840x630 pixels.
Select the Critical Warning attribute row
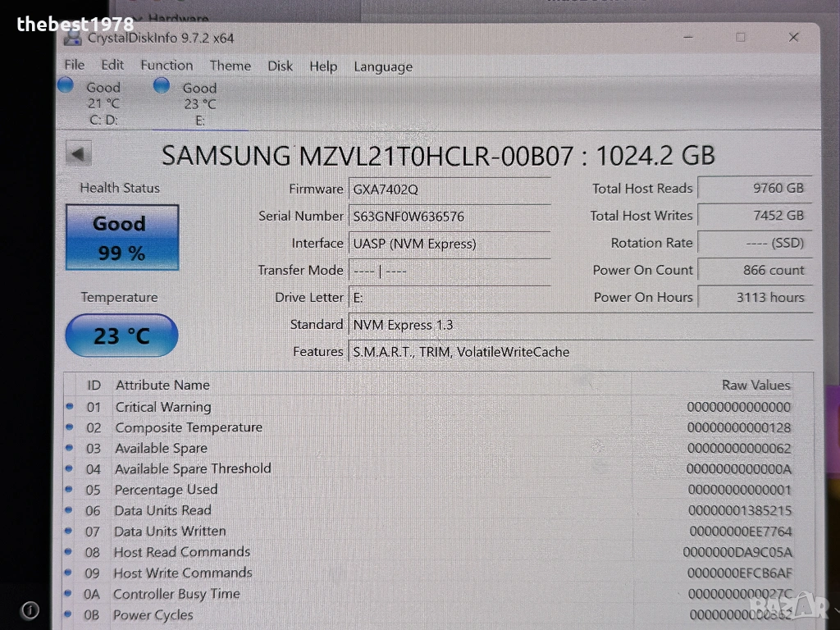point(163,407)
